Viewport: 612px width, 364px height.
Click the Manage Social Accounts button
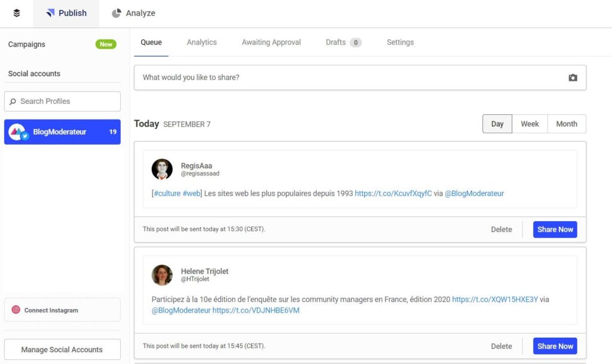coord(62,350)
